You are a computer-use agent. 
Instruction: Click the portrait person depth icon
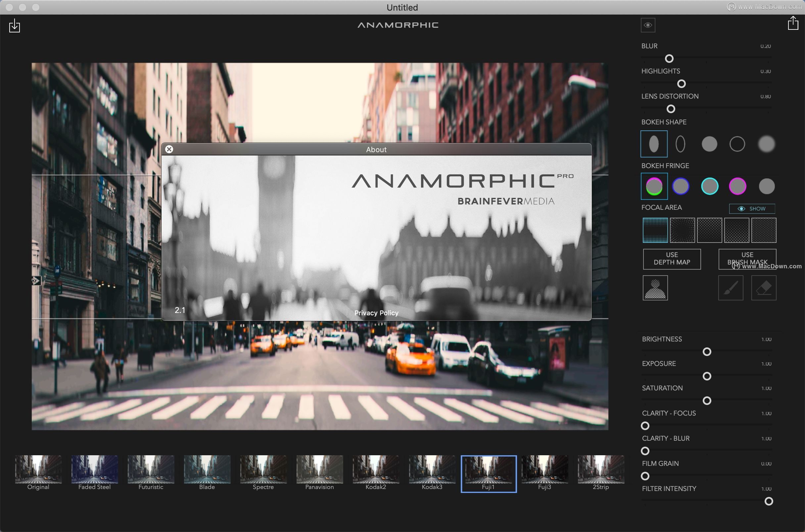(x=655, y=288)
